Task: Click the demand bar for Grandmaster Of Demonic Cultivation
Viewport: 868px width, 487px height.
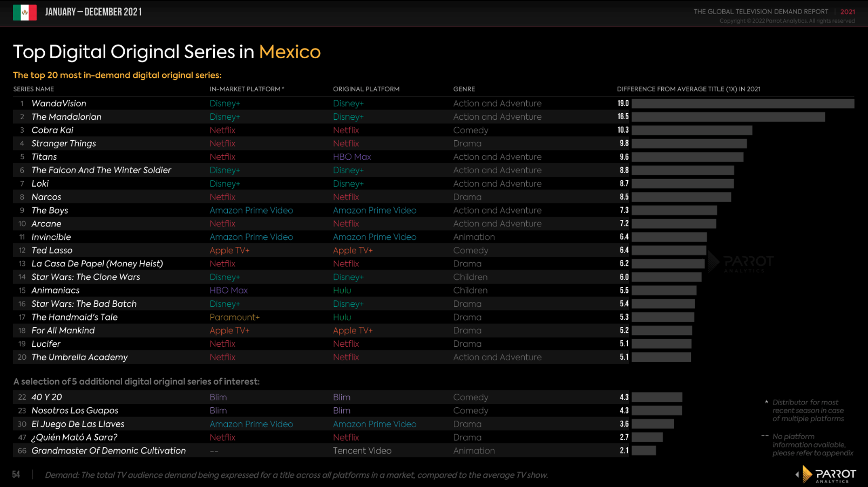Action: 643,451
